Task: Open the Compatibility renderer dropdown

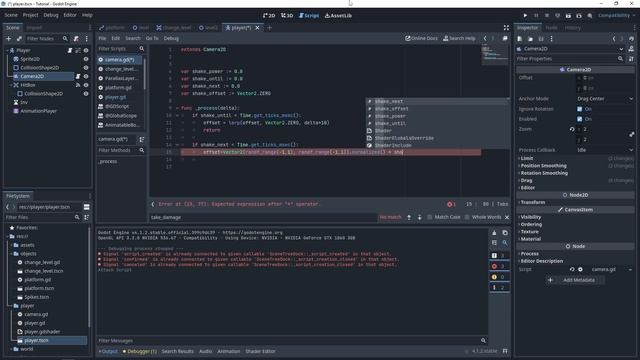Action: (x=616, y=16)
